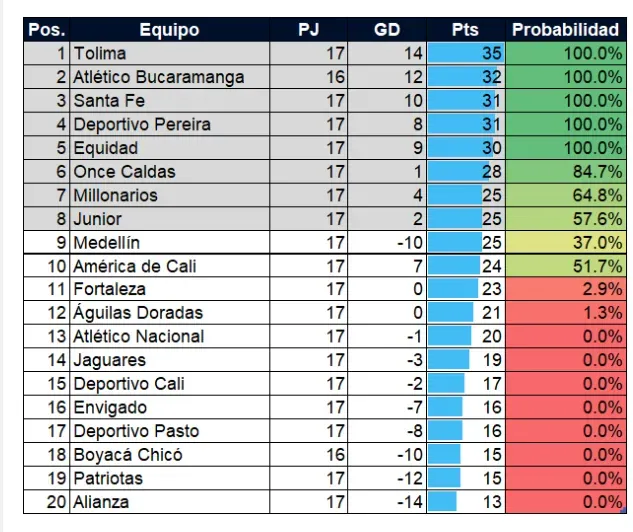Click Junior's 57.6% probability cell
Screen dimensions: 633x532
click(565, 219)
